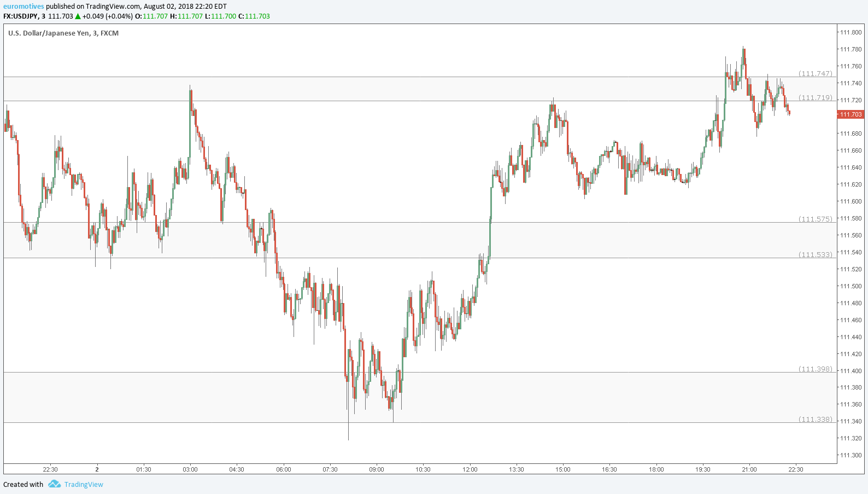
Task: Open the euromotives author link
Action: tap(24, 7)
